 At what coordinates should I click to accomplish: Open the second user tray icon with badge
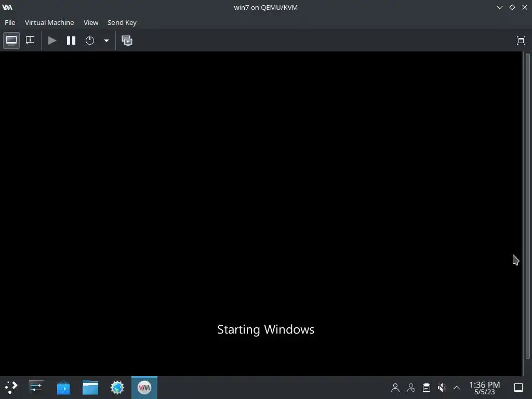tap(411, 388)
